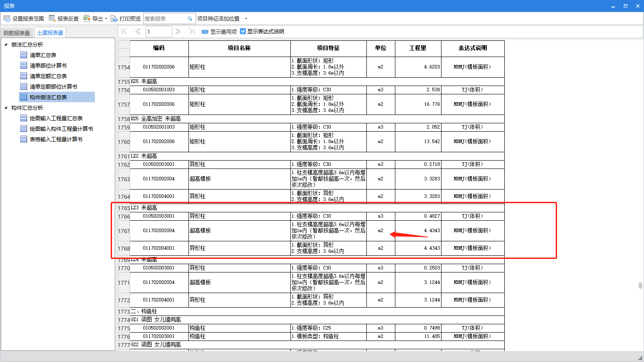The width and height of the screenshot is (644, 362).
Task: Click the row 1773 二、构造柱 heading
Action: coord(317,312)
